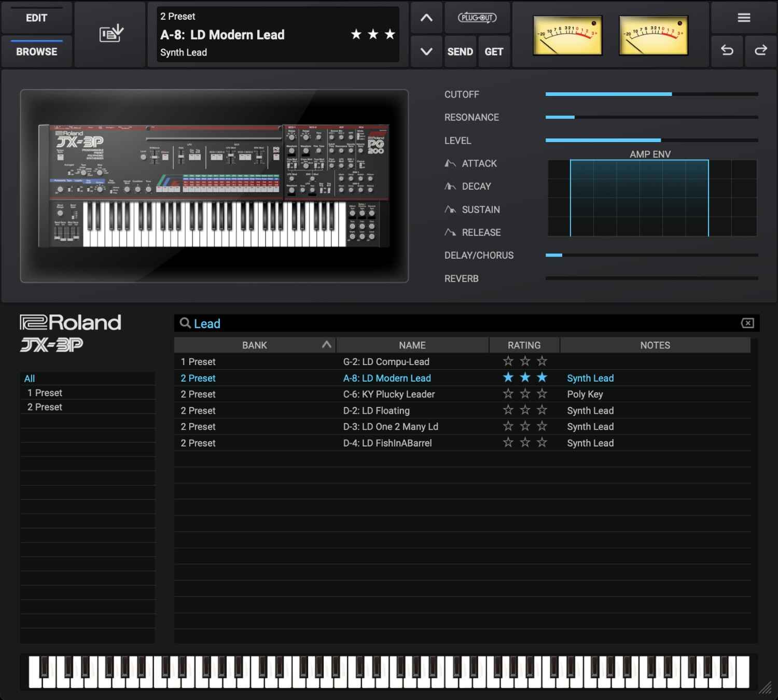Sort by the NOTES column header
778x700 pixels.
655,345
